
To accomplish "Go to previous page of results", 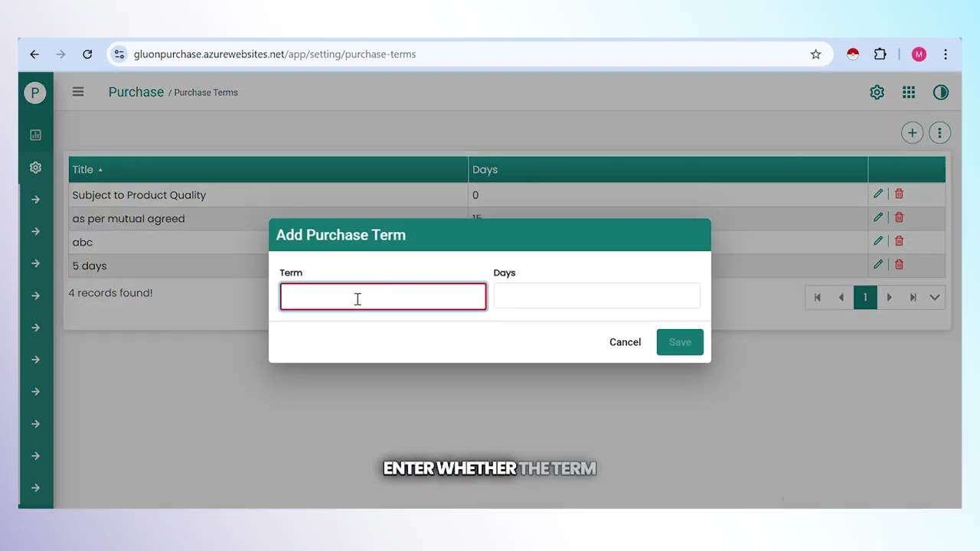I will 841,297.
